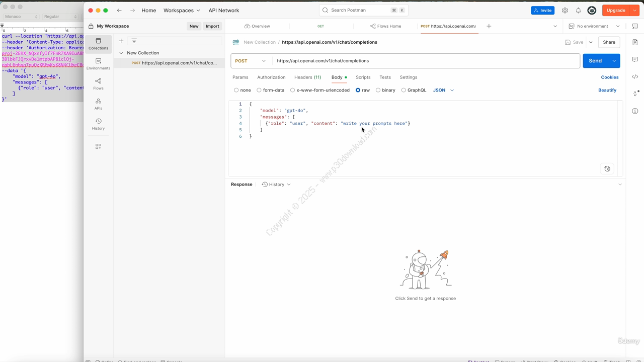
Task: Switch to the Tests tab
Action: click(x=385, y=77)
